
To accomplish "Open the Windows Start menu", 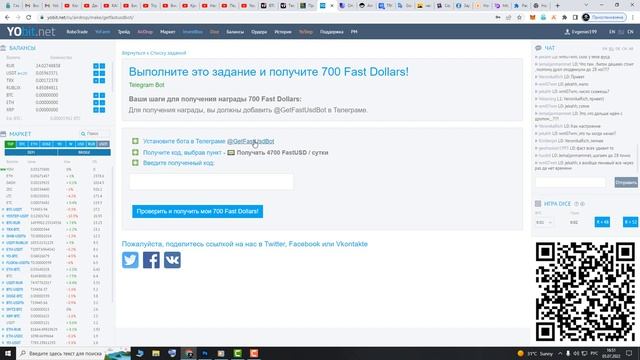I will pos(8,353).
